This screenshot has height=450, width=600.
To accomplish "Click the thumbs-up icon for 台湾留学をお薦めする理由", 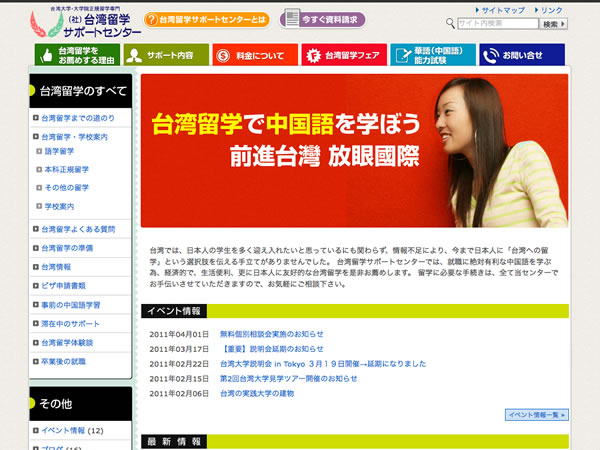I will (x=47, y=55).
